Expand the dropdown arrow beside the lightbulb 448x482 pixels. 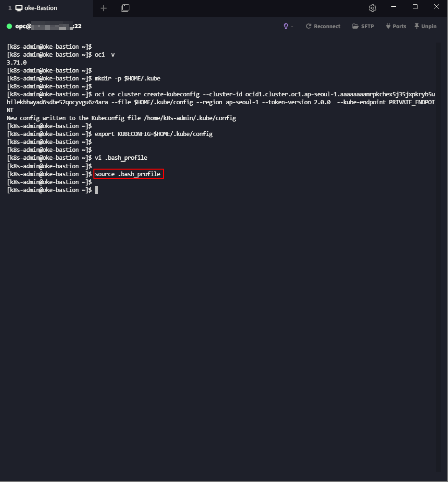click(292, 26)
